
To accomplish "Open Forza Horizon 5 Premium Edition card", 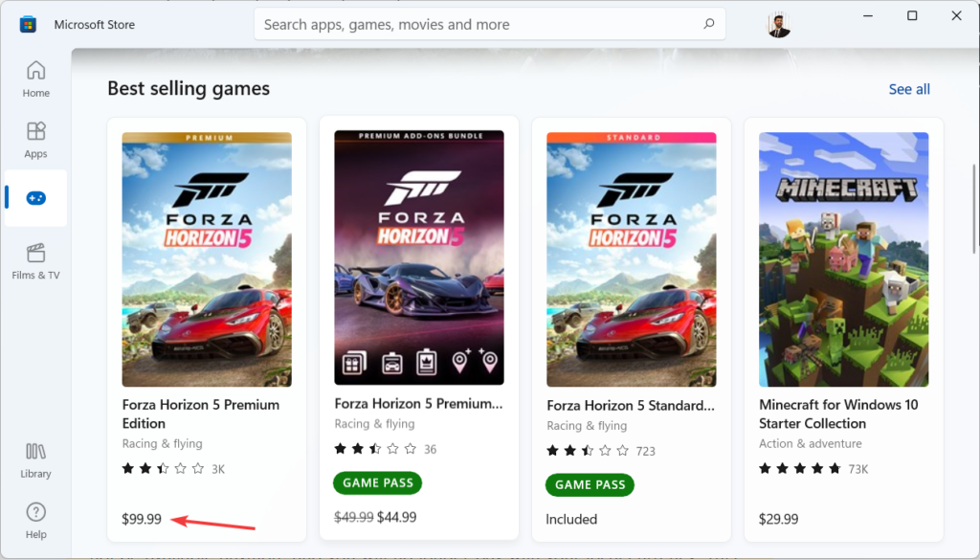I will pos(206,257).
